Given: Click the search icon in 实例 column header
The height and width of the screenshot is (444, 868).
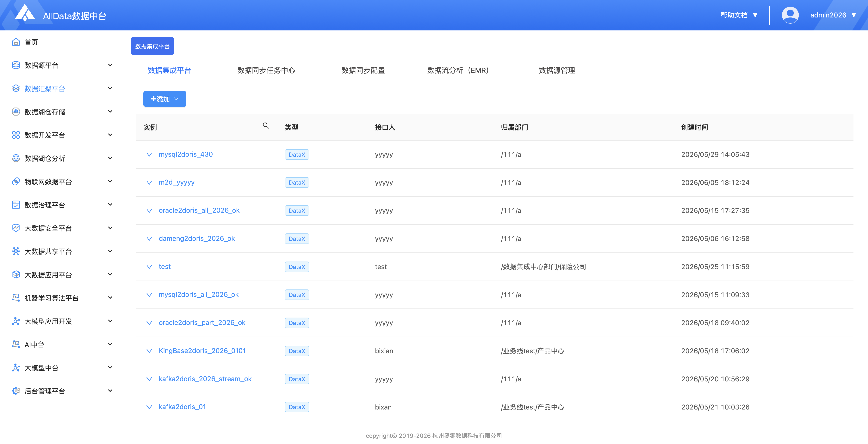Looking at the screenshot, I should (x=266, y=125).
